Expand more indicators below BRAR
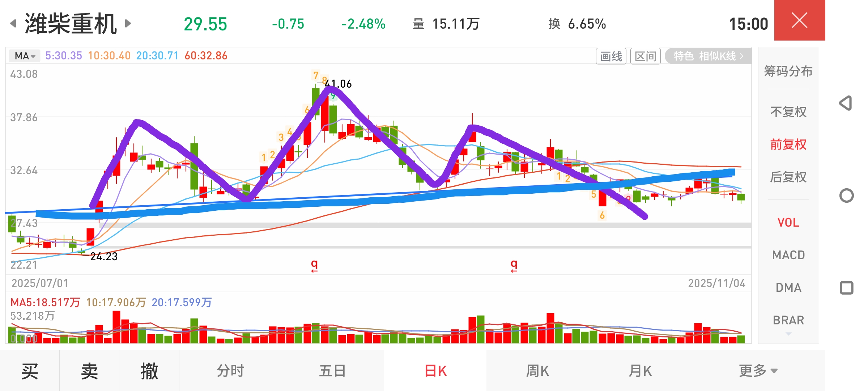This screenshot has height=391, width=868. (x=788, y=334)
